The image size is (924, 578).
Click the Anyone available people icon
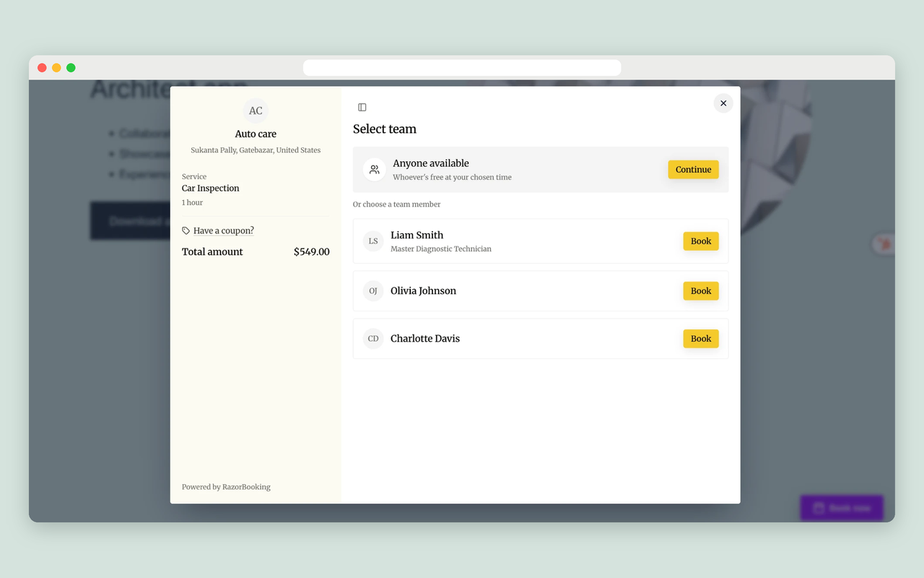[374, 170]
